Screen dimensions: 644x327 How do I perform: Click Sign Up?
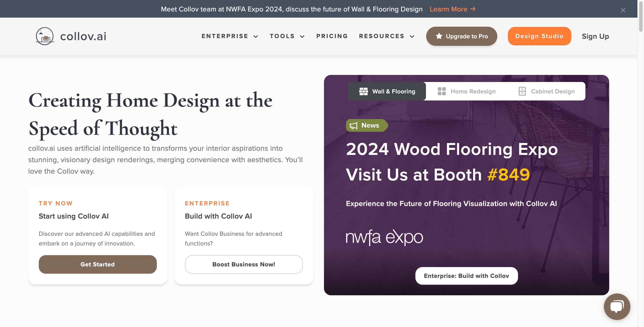(595, 37)
